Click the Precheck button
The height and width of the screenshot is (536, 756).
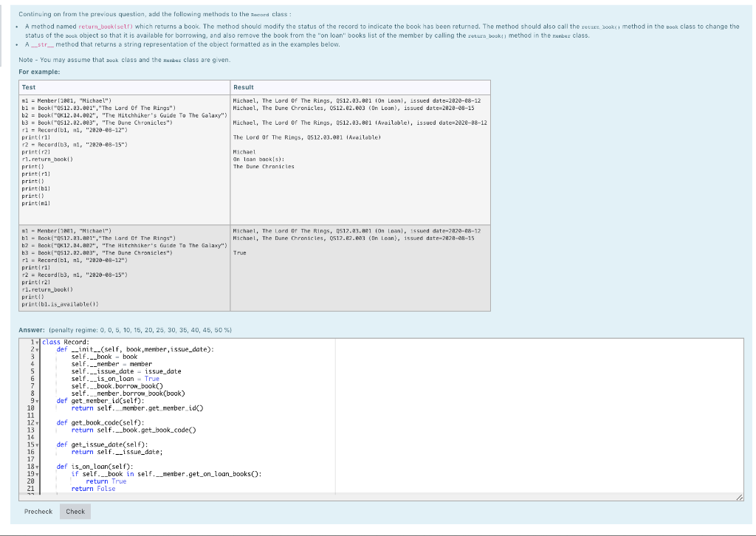38,512
